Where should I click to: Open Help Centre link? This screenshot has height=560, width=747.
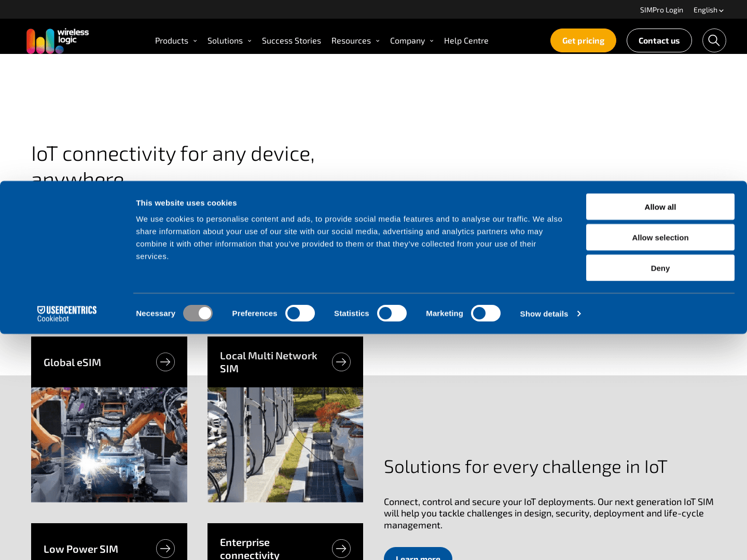pyautogui.click(x=466, y=40)
